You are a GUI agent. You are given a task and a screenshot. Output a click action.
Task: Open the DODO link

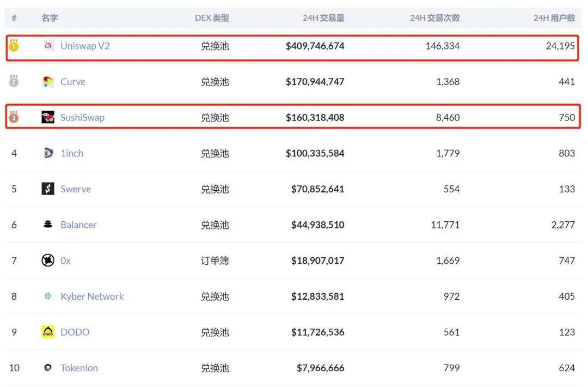coord(75,332)
